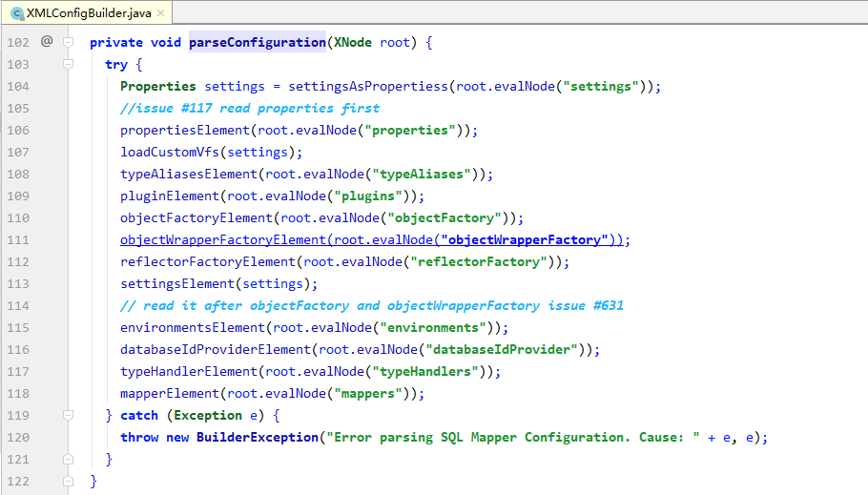Click the Exception type in the catch clause
The height and width of the screenshot is (495, 868).
point(208,415)
